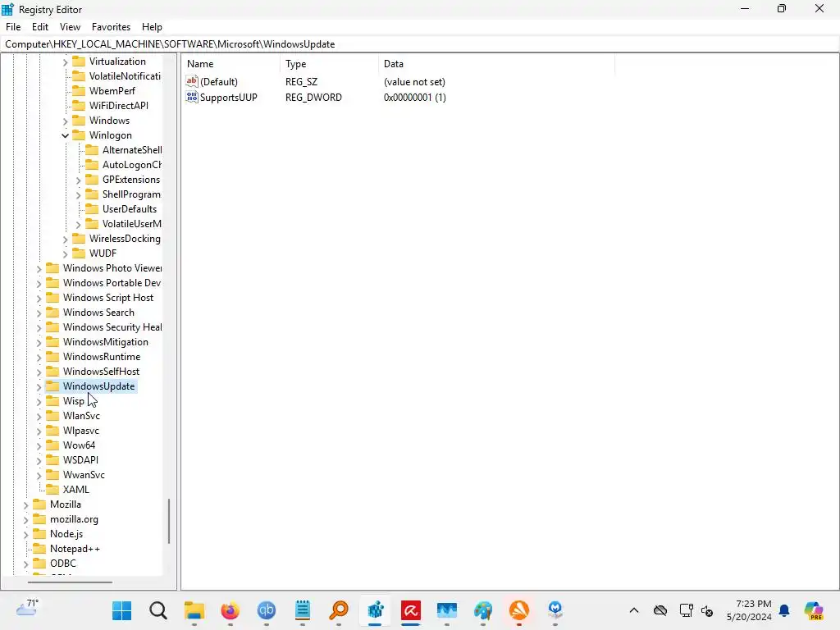Screen dimensions: 840x630
Task: Expand the WUDF key
Action: (x=66, y=254)
